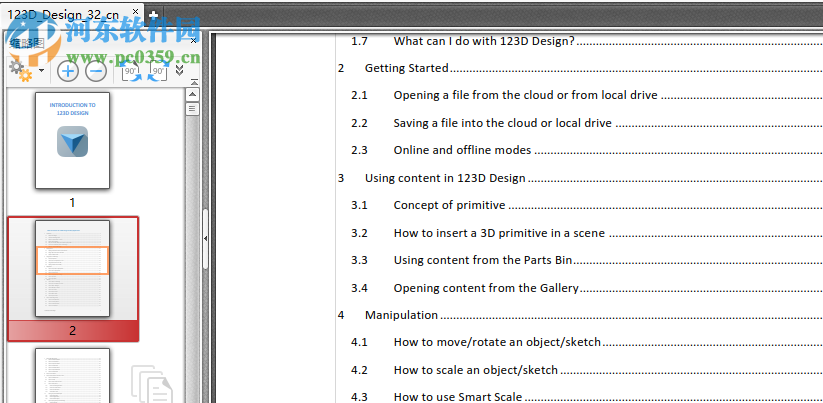
Task: Click the highlighted page number 2 label
Action: pyautogui.click(x=73, y=331)
